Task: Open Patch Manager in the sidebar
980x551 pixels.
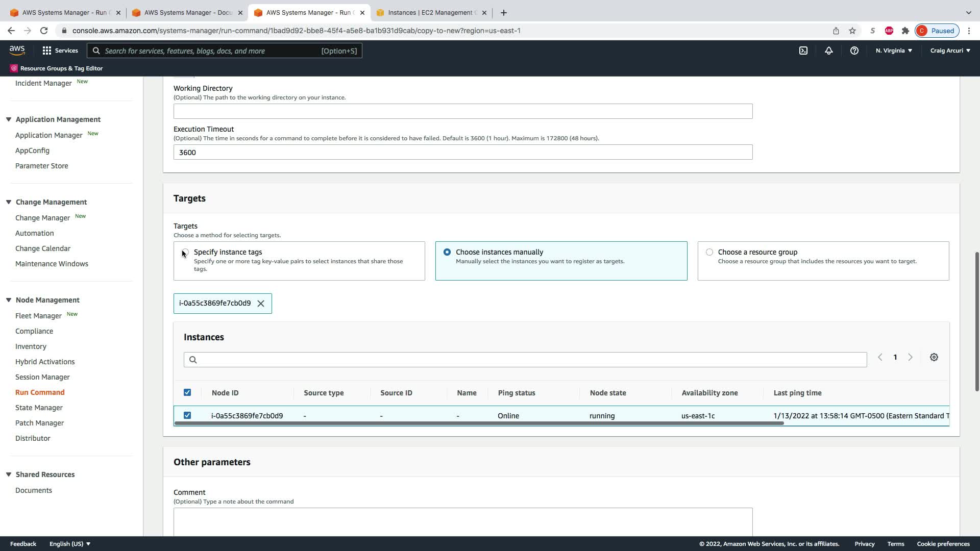Action: tap(39, 423)
